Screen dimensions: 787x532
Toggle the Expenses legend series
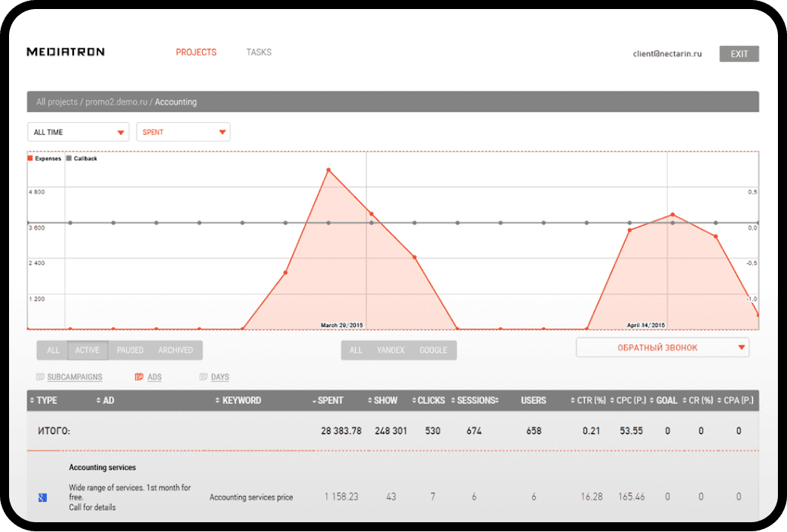(44, 158)
